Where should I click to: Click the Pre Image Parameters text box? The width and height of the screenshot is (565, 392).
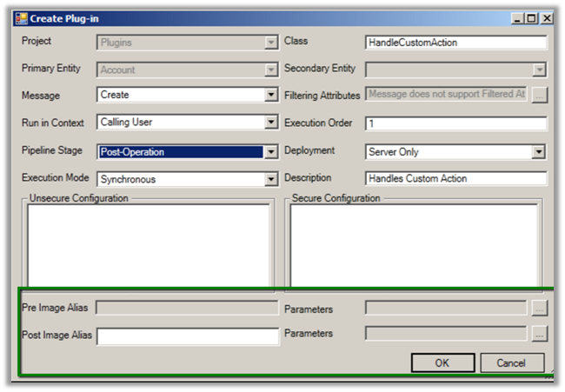446,308
